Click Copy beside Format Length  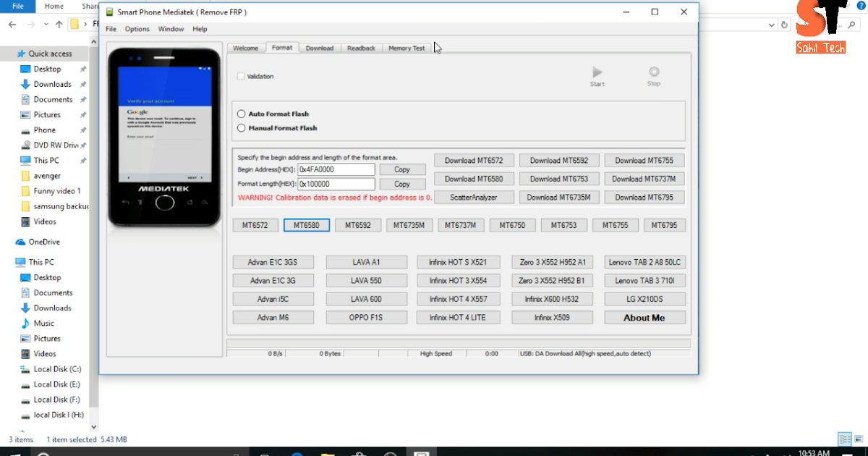(402, 184)
